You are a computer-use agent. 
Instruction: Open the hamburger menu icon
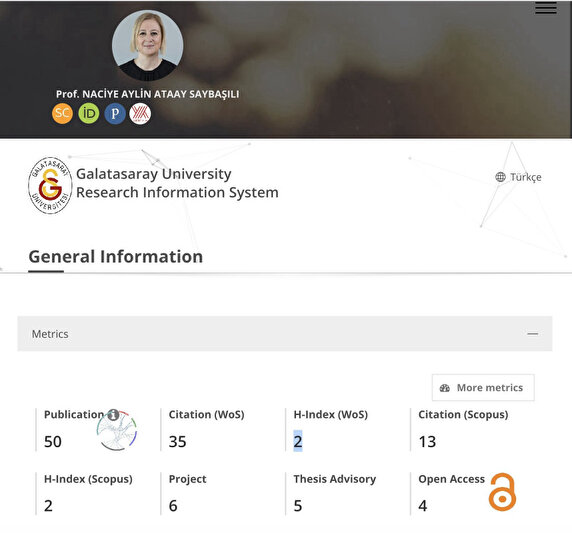(x=546, y=8)
